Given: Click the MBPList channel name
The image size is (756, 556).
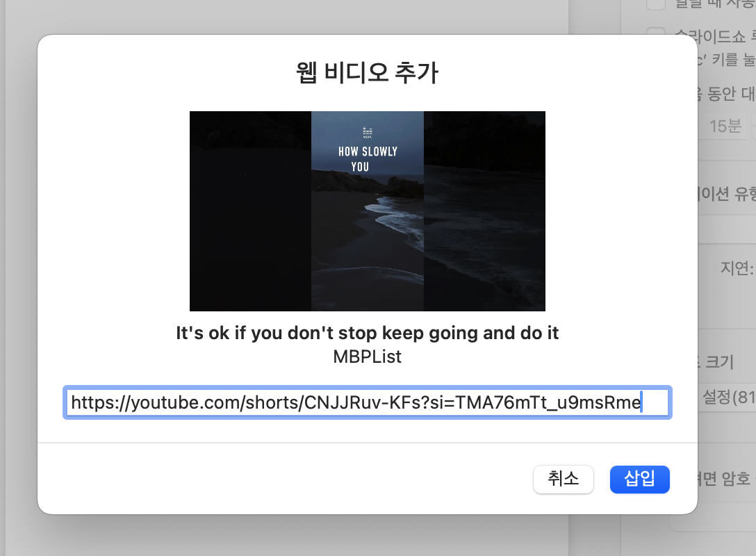Looking at the screenshot, I should coord(368,357).
